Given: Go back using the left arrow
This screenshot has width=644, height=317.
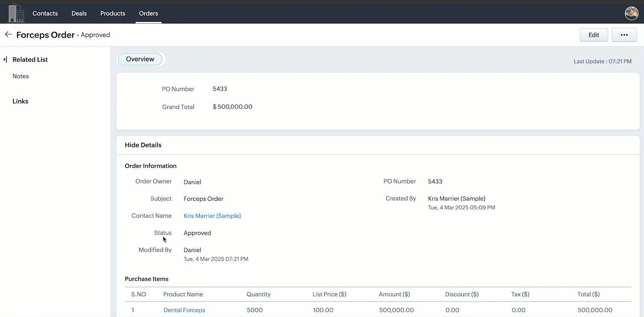Looking at the screenshot, I should click(8, 35).
